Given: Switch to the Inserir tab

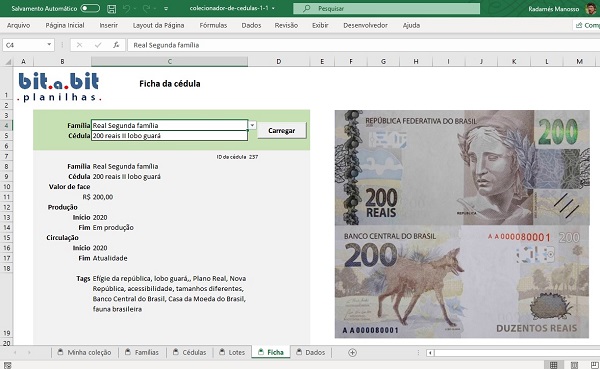Looking at the screenshot, I should pyautogui.click(x=109, y=25).
